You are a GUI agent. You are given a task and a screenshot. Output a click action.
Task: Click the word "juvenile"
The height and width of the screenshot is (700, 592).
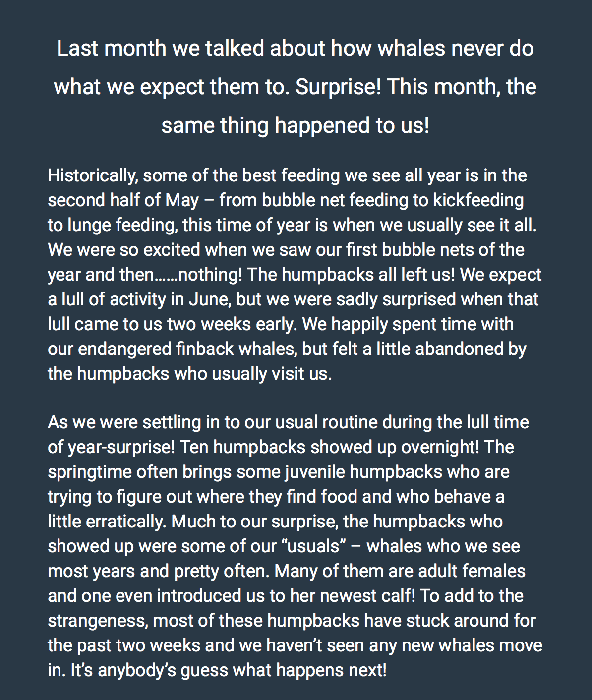point(315,472)
